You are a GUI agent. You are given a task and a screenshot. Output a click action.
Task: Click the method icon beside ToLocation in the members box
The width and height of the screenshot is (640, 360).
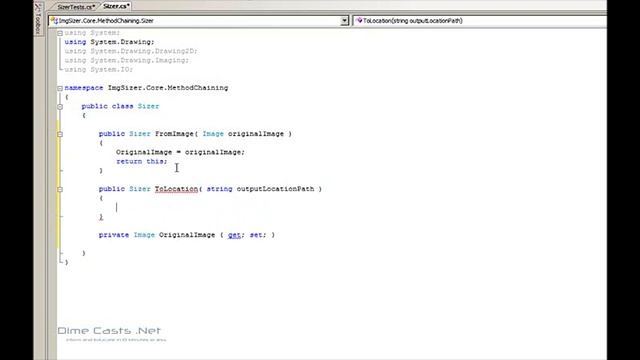point(359,20)
